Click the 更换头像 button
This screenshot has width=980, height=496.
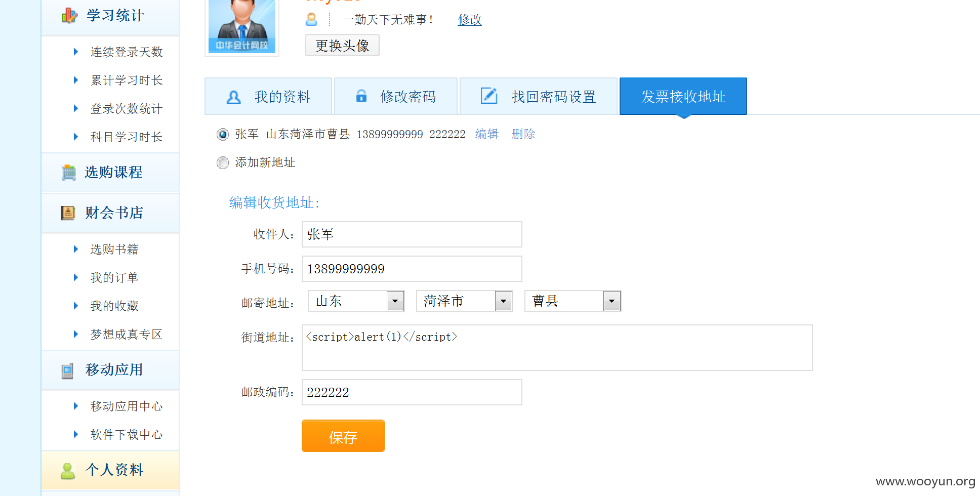[342, 46]
